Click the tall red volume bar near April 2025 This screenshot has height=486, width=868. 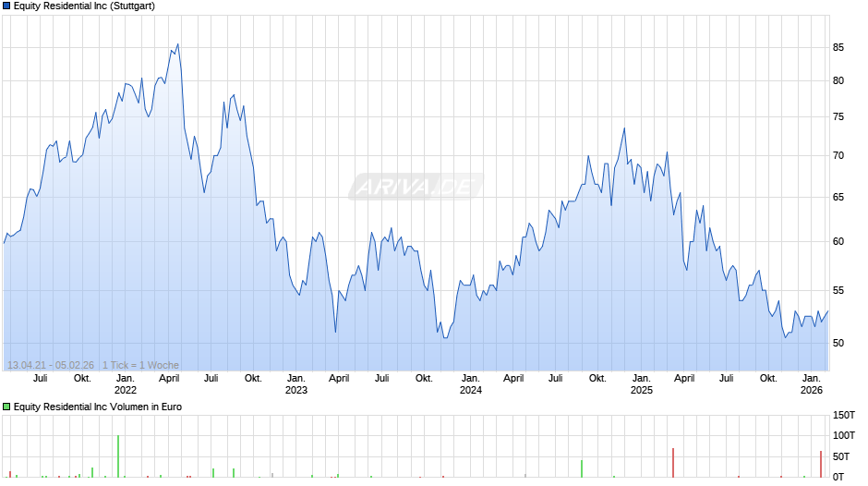point(673,463)
